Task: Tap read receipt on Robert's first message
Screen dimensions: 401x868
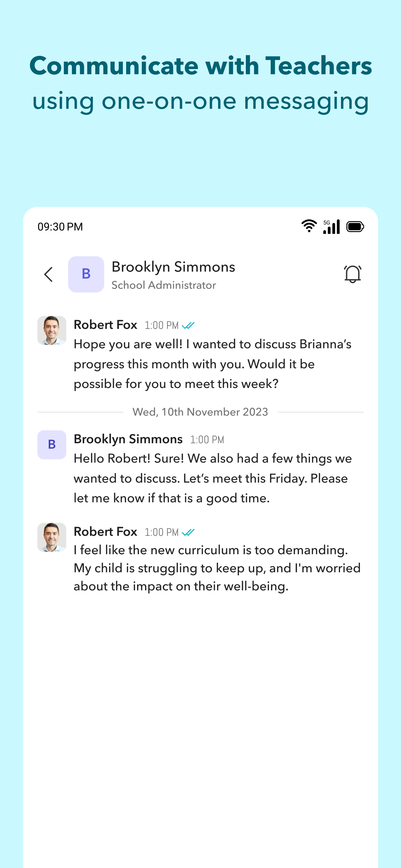Action: pos(188,325)
